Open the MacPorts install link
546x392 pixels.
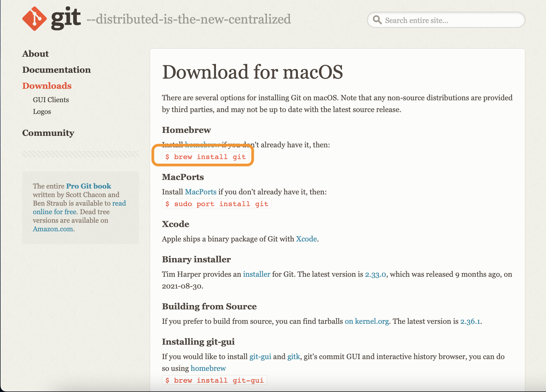pos(200,192)
